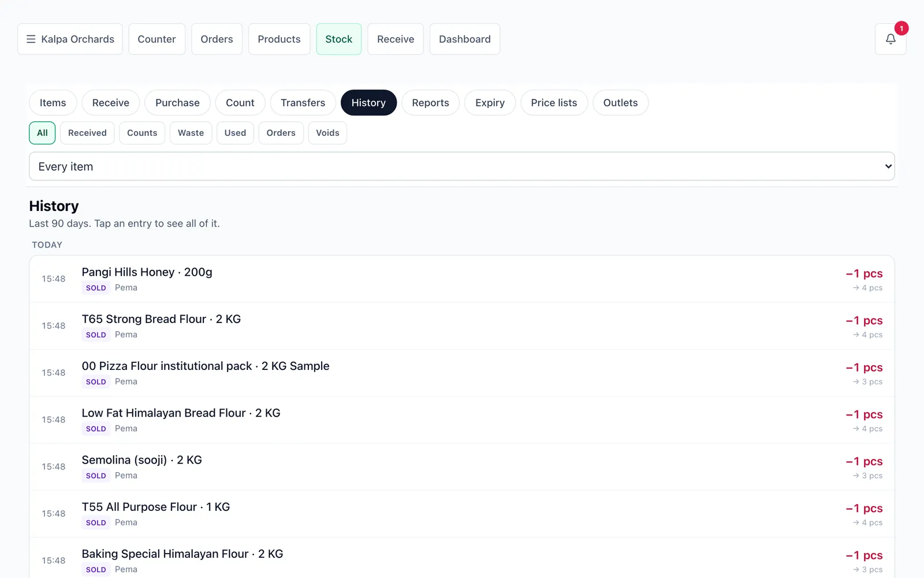
Task: Filter history by Waste
Action: coord(191,132)
